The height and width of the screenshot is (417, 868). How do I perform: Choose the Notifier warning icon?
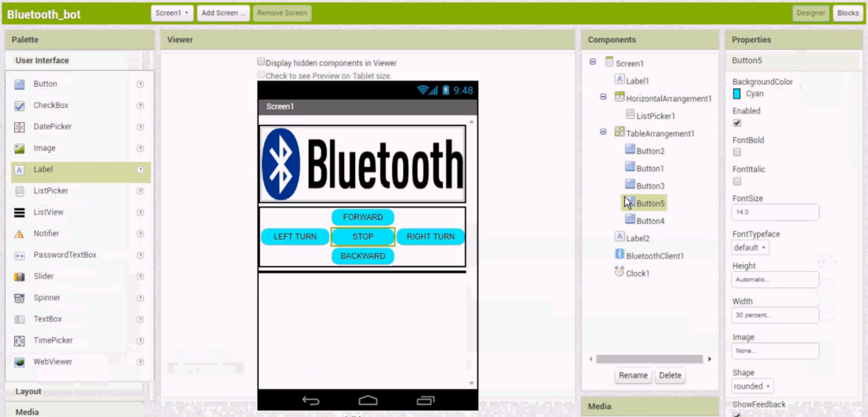click(20, 234)
